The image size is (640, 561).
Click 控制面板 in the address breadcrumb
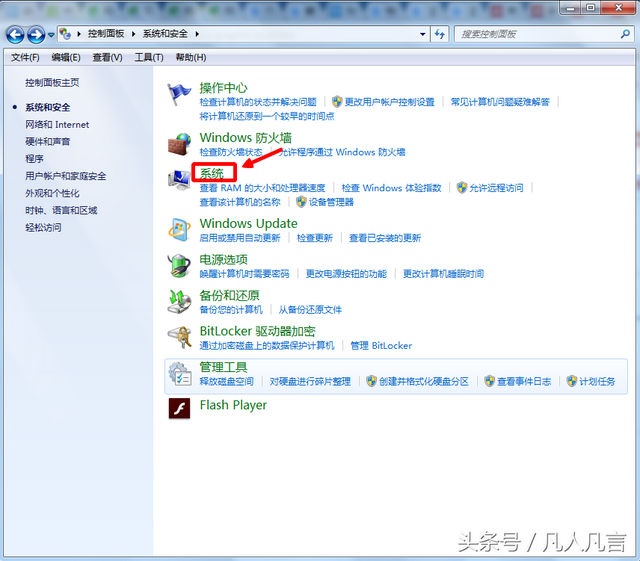tap(106, 34)
